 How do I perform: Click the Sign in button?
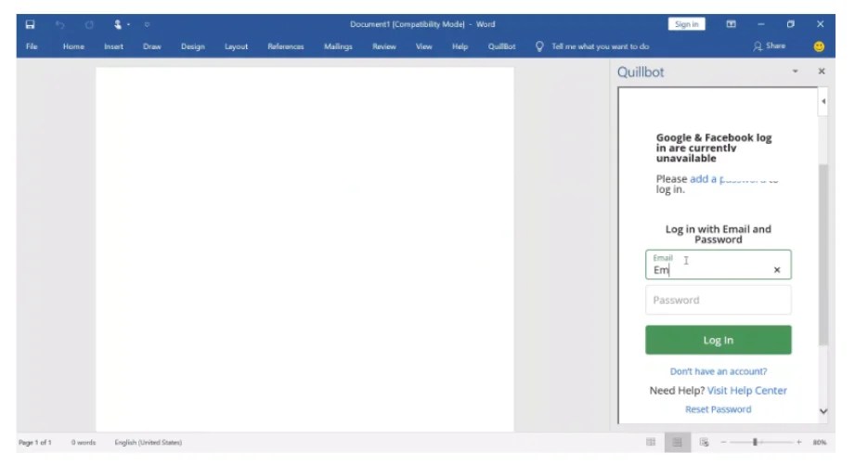[x=686, y=24]
